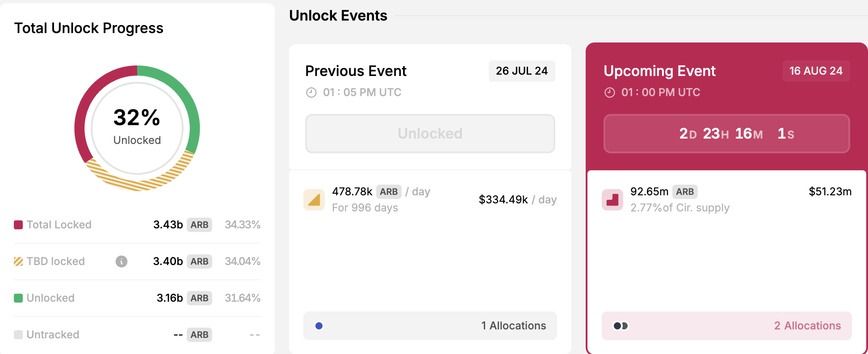Click the overlapping dark allocation dots
868x354 pixels.
tap(621, 326)
